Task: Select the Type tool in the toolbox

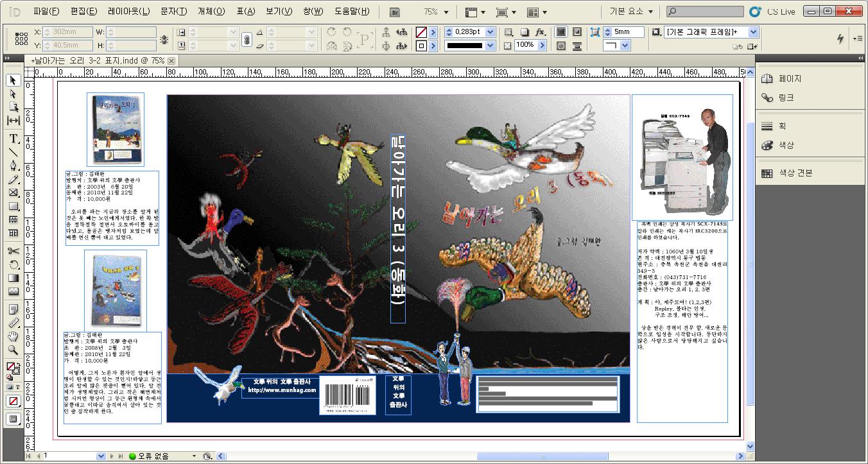Action: (x=13, y=139)
